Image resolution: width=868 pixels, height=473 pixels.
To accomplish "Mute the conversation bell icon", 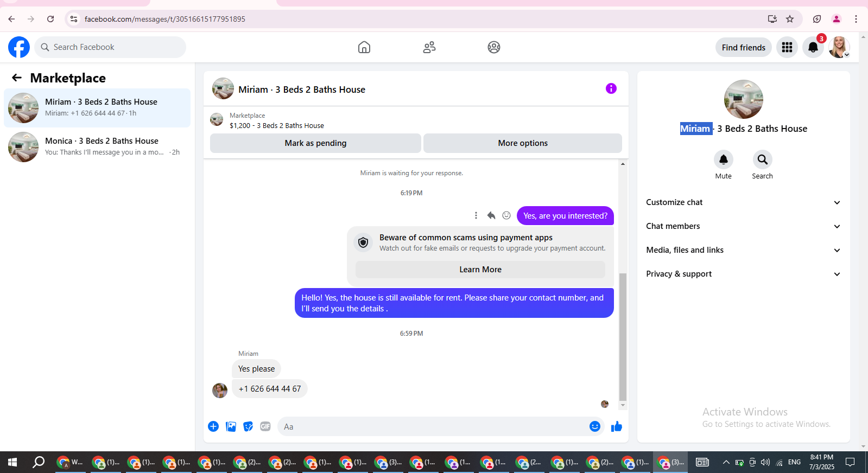I will tap(724, 159).
